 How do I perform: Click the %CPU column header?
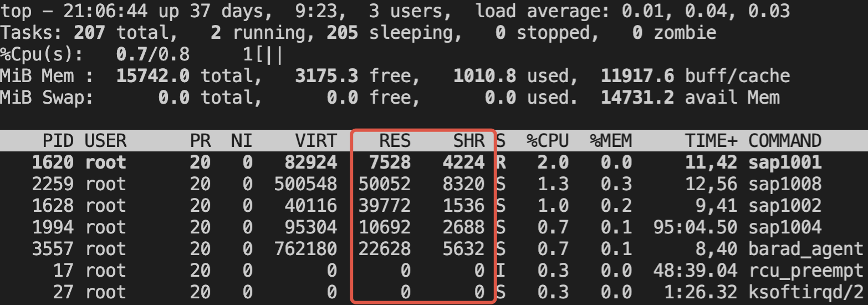[548, 141]
